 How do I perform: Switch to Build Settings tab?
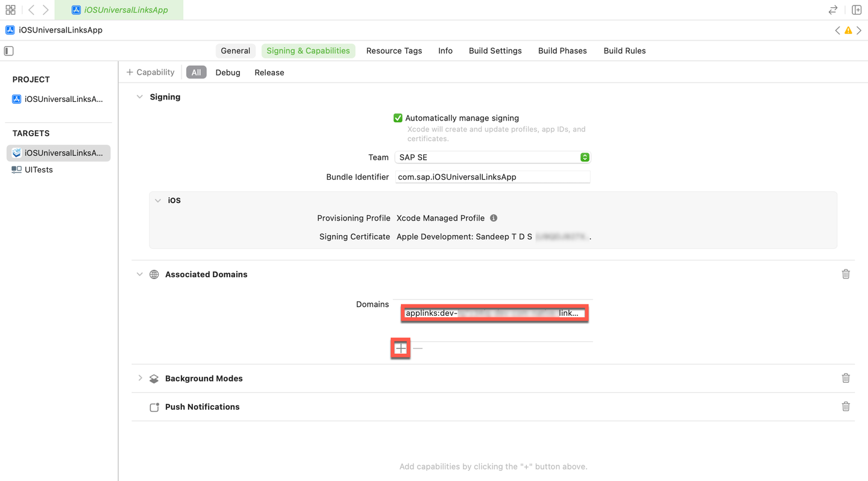tap(495, 51)
